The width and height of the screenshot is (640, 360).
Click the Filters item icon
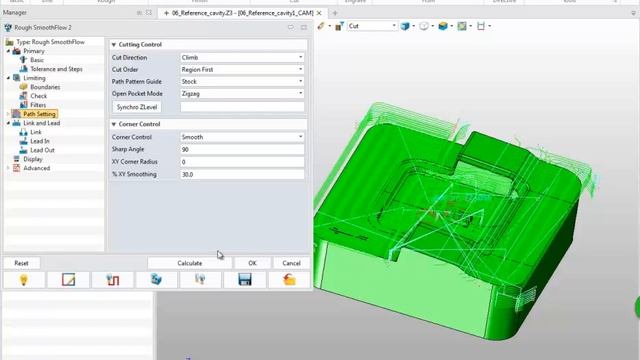pos(24,104)
